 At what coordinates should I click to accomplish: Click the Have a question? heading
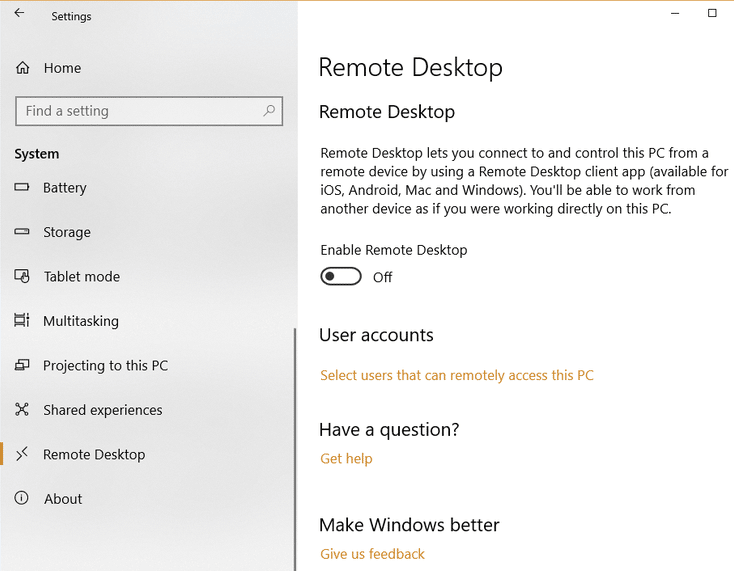(x=389, y=430)
